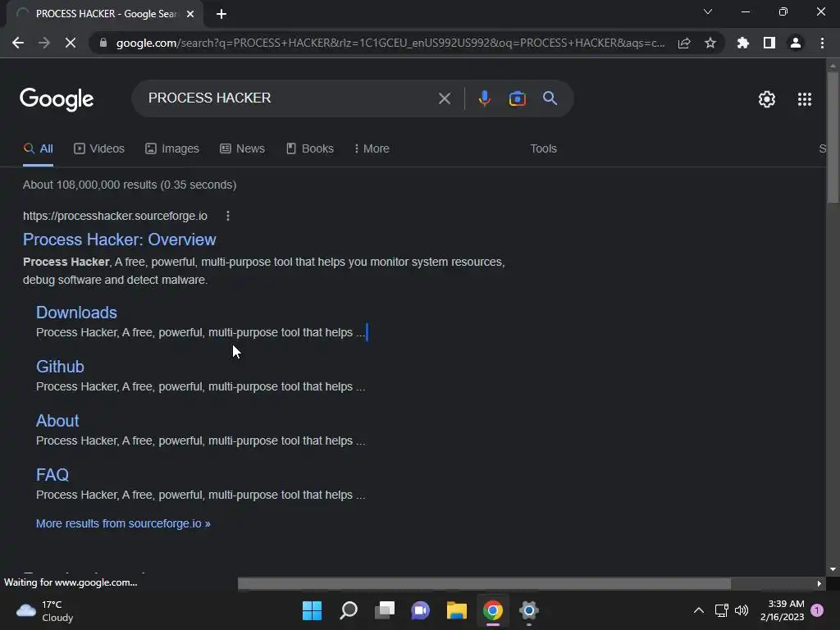Image resolution: width=840 pixels, height=630 pixels.
Task: Expand the More search categories
Action: tap(372, 148)
